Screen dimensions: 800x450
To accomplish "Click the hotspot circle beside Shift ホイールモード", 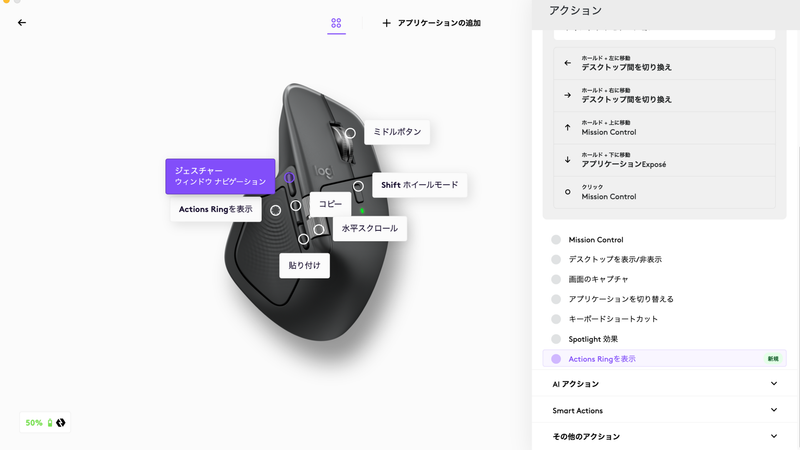I will point(358,186).
